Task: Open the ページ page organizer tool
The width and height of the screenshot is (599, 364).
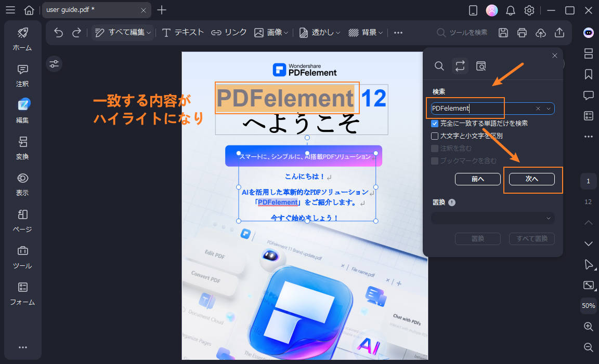Action: pos(22,221)
